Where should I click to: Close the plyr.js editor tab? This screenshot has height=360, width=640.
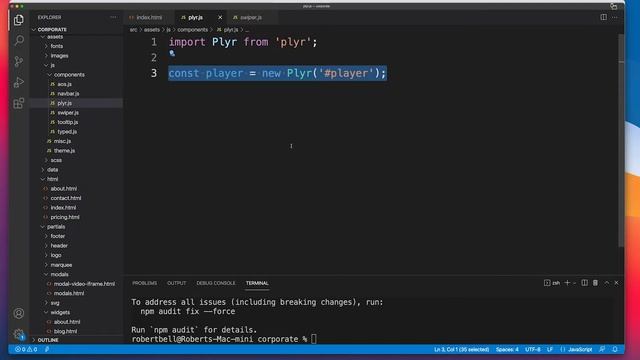(220, 17)
